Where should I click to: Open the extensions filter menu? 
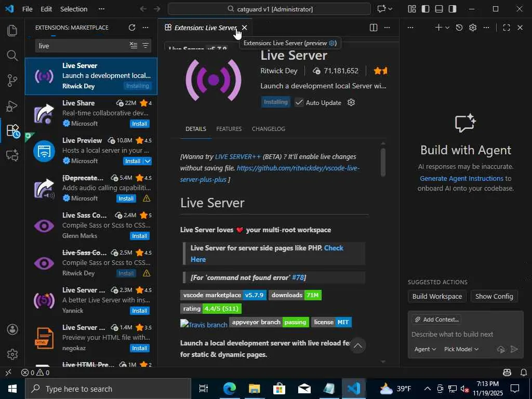pyautogui.click(x=145, y=46)
